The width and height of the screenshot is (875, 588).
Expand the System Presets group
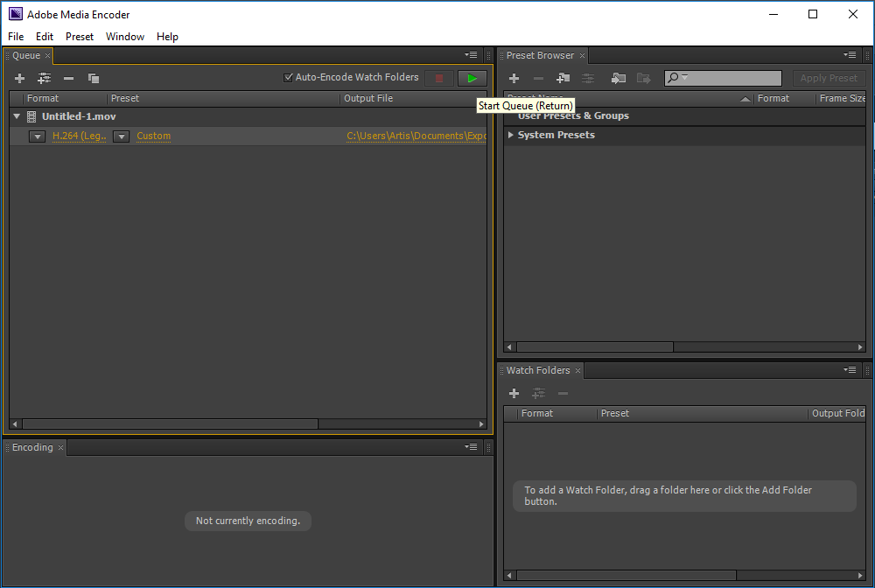coord(511,135)
